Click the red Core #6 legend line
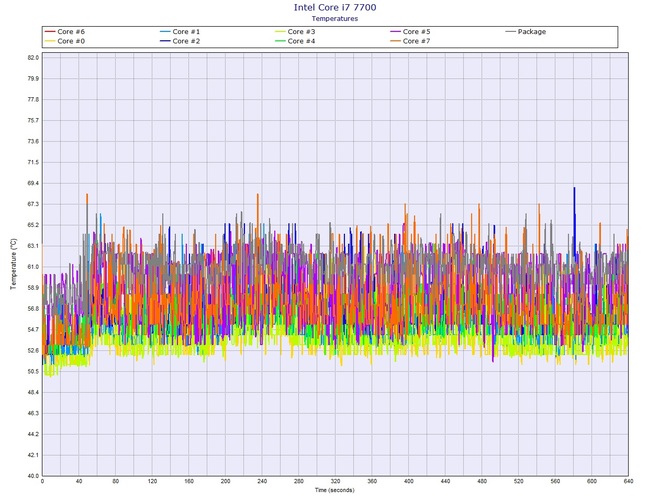This screenshot has width=670, height=502. pos(50,32)
